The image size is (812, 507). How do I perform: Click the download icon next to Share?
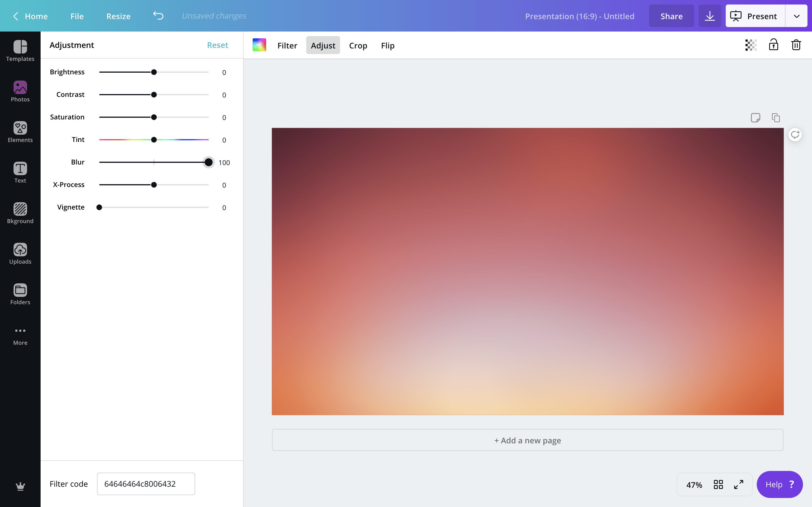click(709, 15)
